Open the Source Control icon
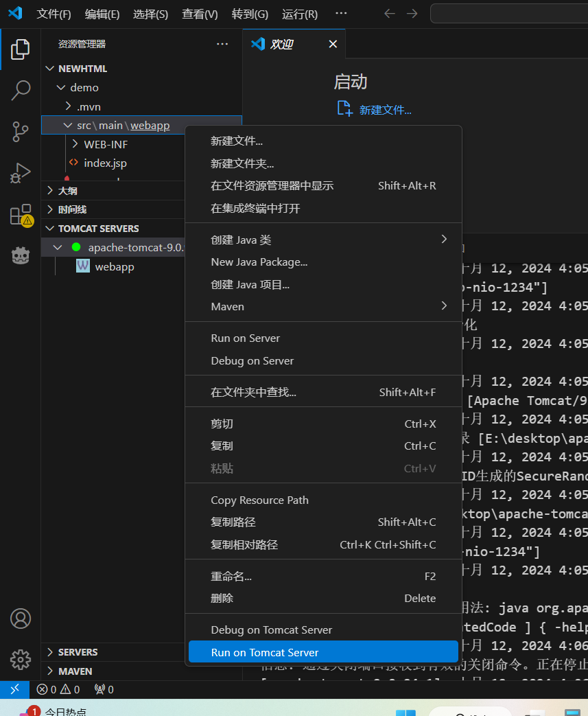 click(x=20, y=132)
